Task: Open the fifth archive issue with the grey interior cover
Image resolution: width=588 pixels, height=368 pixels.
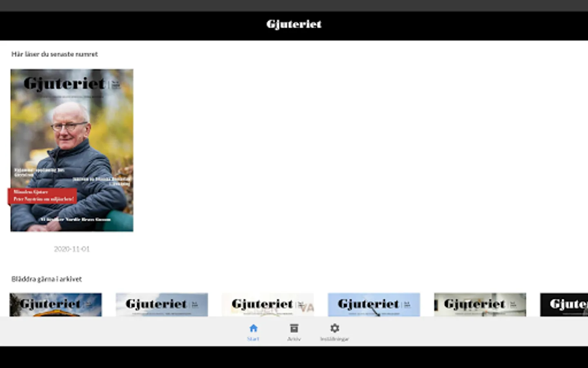Action: pos(480,305)
